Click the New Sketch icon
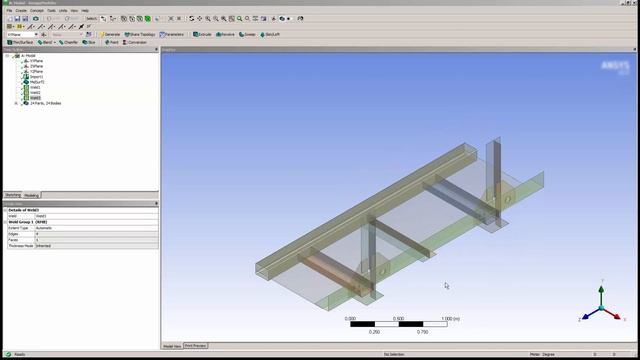This screenshot has height=360, width=640. click(x=89, y=35)
